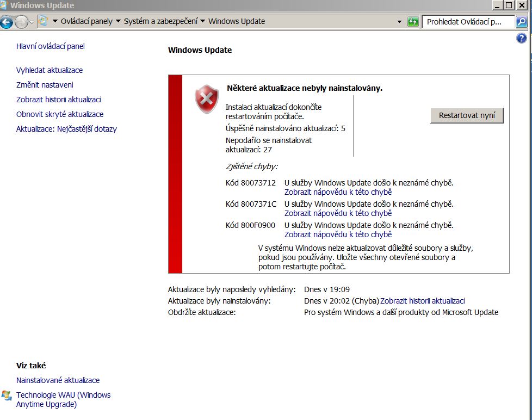Click the Control Panel icon in address bar
The image size is (532, 420).
pyautogui.click(x=44, y=21)
